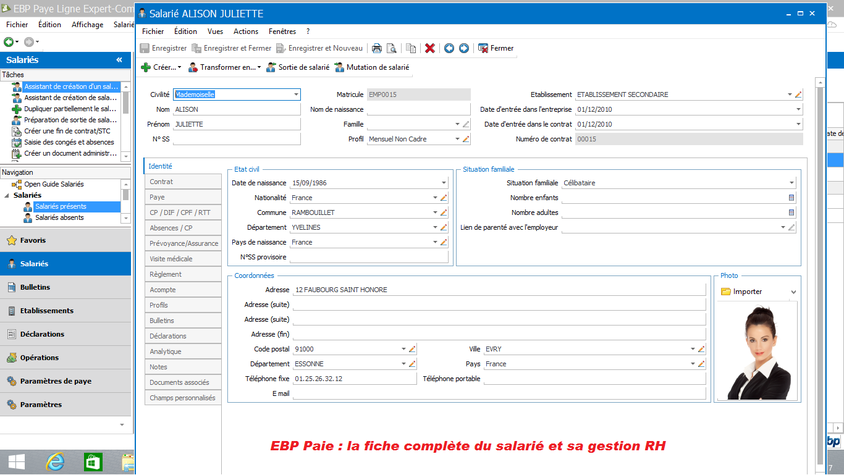This screenshot has width=844, height=475.
Task: Open the Etablissement dropdown arrow
Action: [x=790, y=95]
